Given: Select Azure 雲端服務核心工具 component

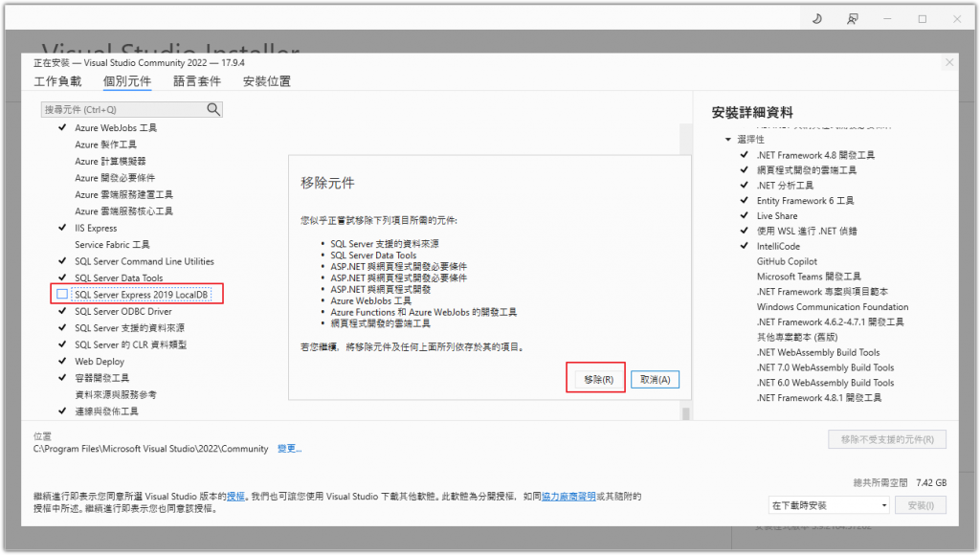Looking at the screenshot, I should (123, 211).
